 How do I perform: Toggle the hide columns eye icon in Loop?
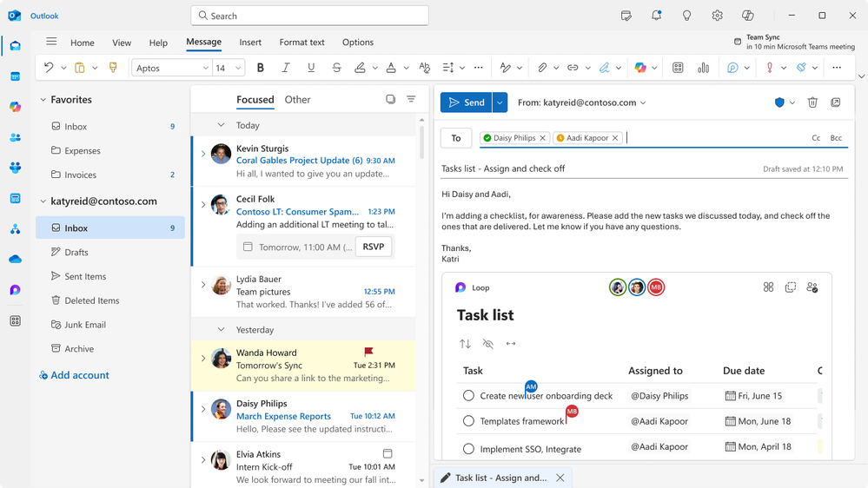point(487,344)
